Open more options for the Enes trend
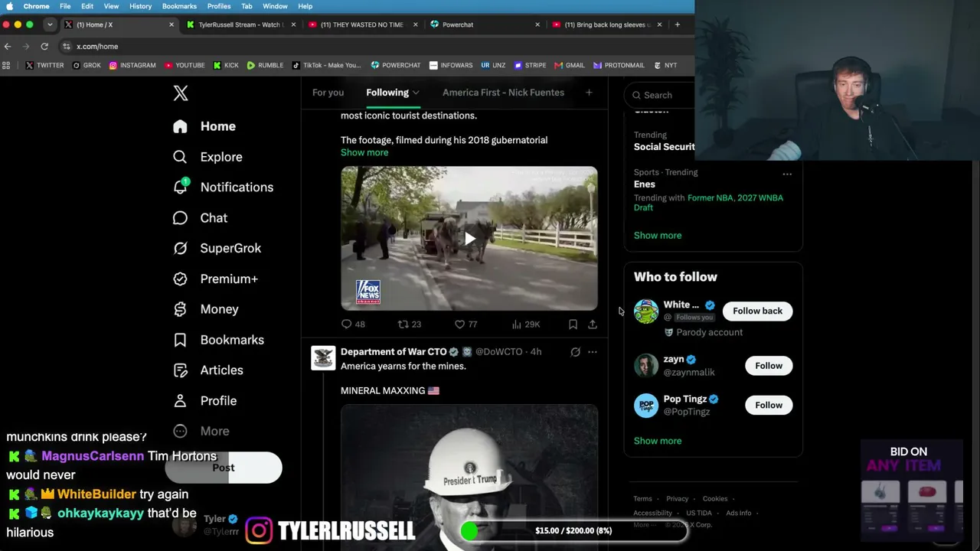Screen dimensions: 980x551 click(x=787, y=174)
